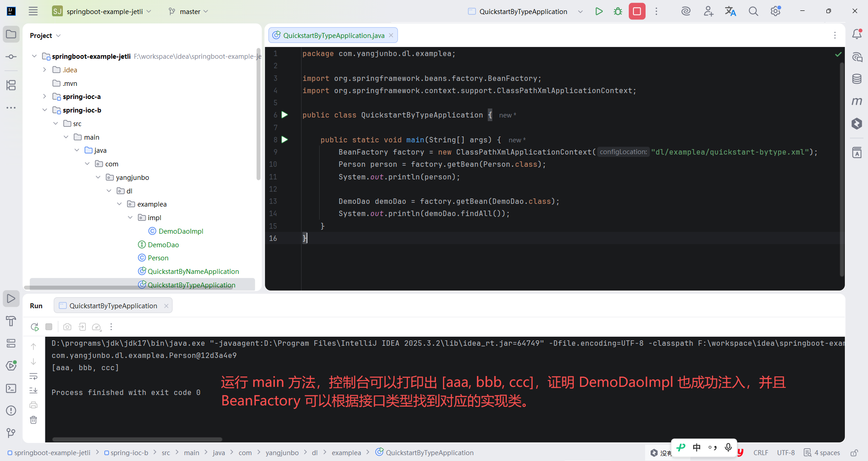This screenshot has height=461, width=868.
Task: Click the translate icon in the title bar
Action: [731, 11]
